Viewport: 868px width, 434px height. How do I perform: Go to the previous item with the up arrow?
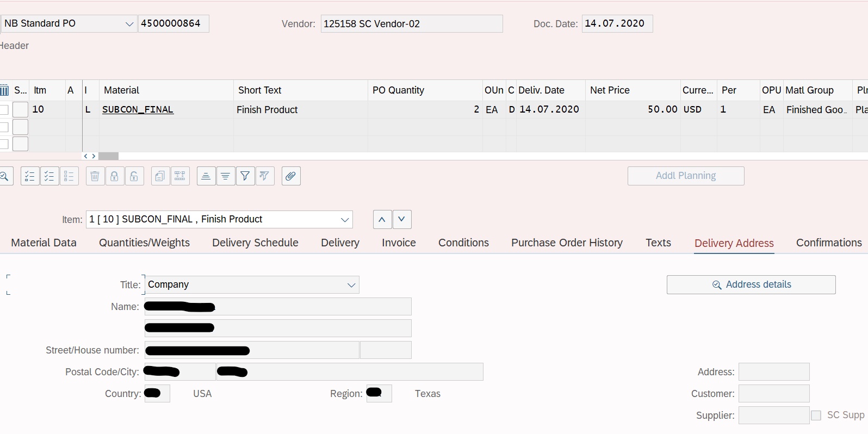(x=382, y=220)
